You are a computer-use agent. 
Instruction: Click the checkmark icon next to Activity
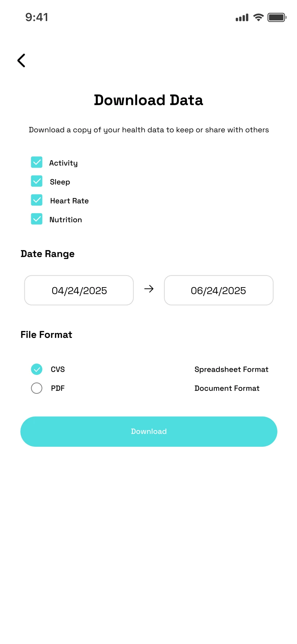pos(37,162)
